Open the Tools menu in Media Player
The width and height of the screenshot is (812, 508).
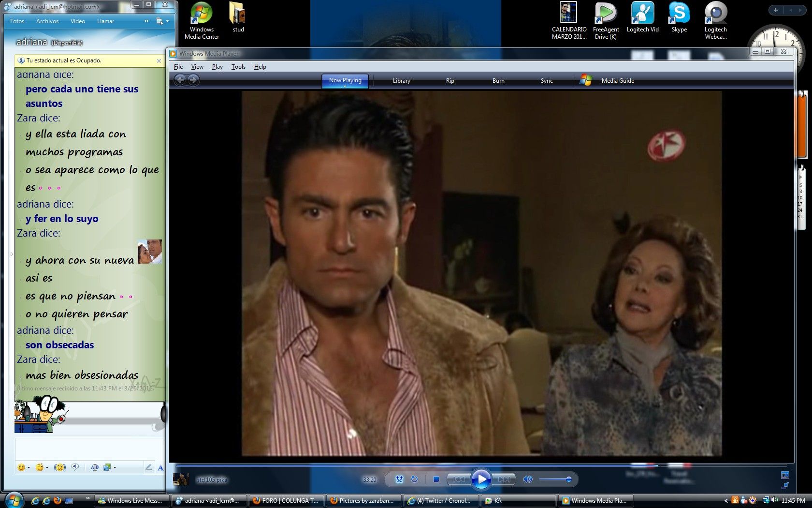[238, 67]
